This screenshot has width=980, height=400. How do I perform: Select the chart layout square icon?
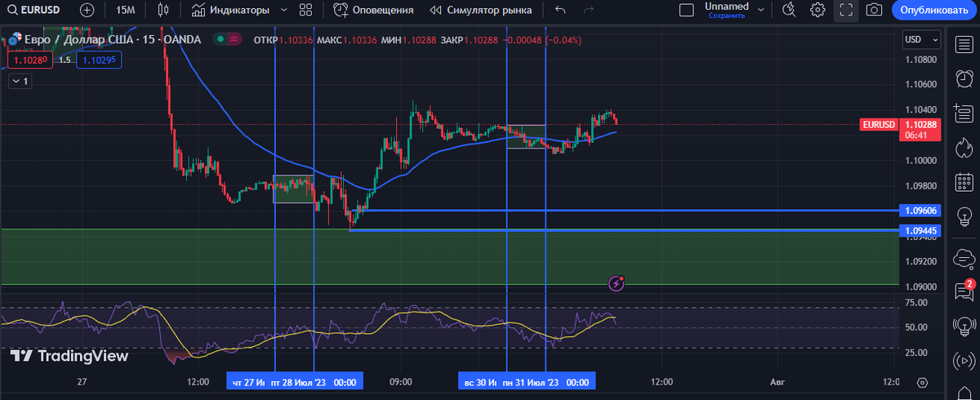pyautogui.click(x=687, y=10)
